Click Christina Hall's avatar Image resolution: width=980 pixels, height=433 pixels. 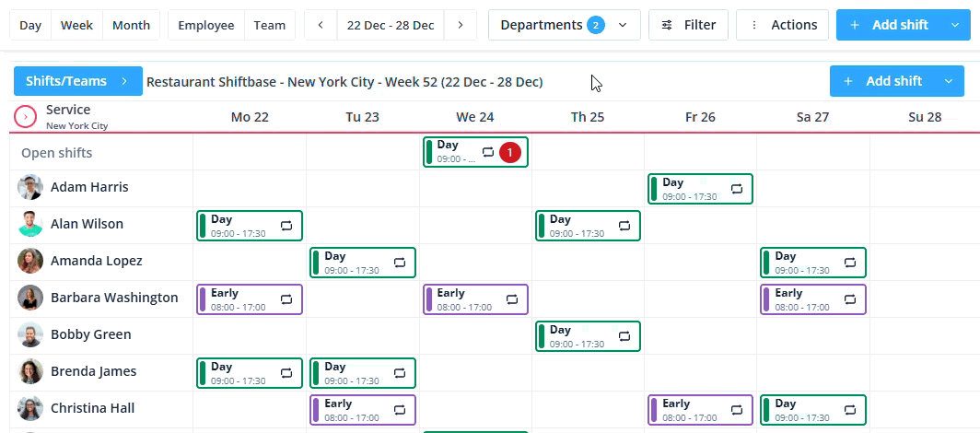[x=30, y=408]
